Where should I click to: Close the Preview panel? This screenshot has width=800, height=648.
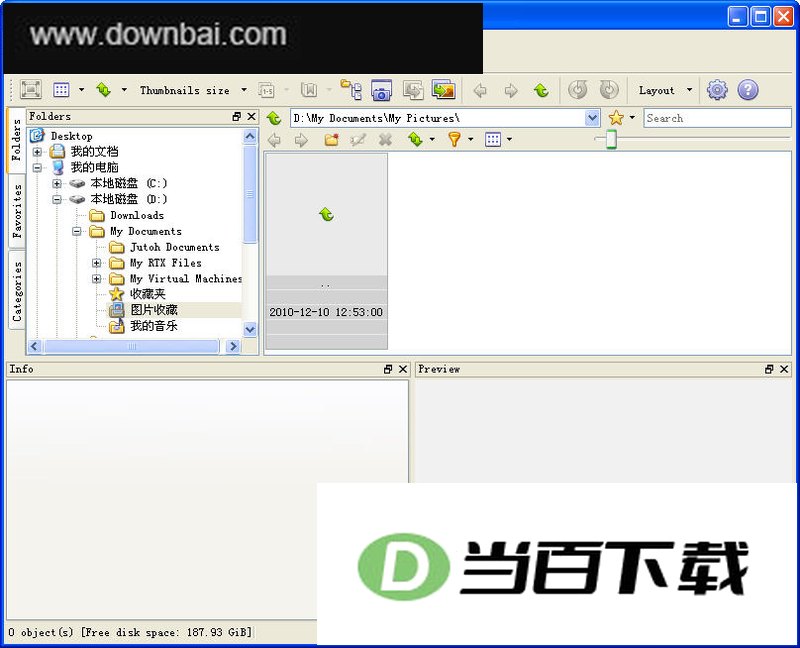click(784, 369)
